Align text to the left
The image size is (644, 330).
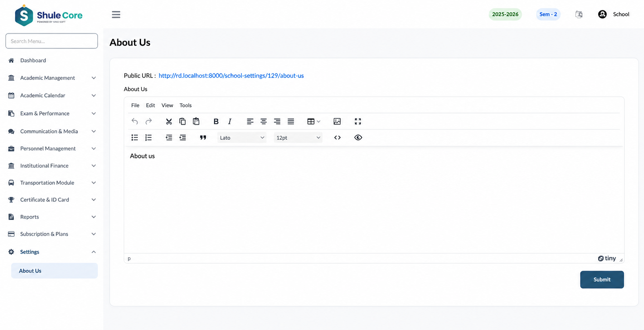(x=250, y=121)
